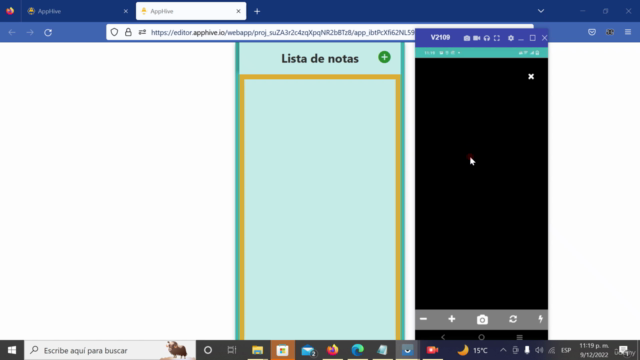The width and height of the screenshot is (640, 360).
Task: Click the Lista de notas heading
Action: tap(320, 58)
